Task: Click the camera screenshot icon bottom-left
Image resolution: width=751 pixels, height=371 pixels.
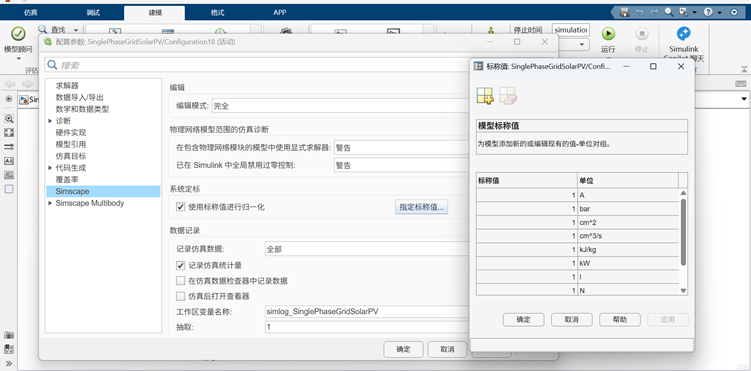Action: point(9,335)
